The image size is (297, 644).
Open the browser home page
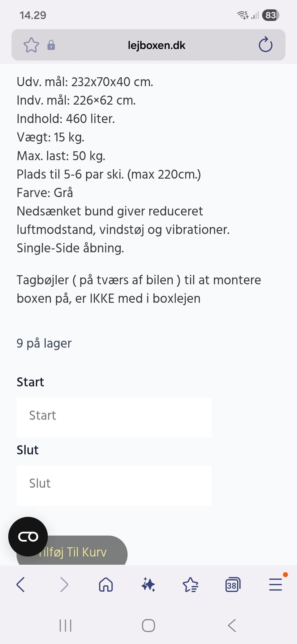(106, 585)
